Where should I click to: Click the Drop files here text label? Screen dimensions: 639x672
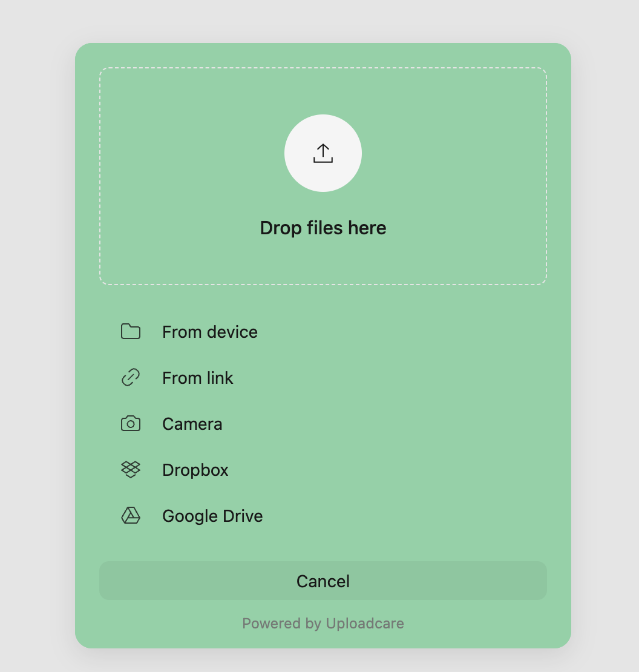(323, 228)
